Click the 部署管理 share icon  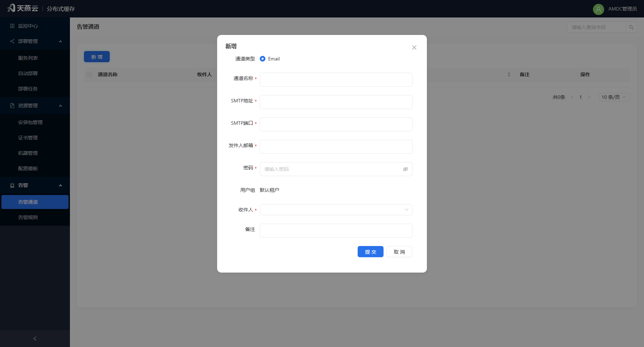(x=12, y=41)
